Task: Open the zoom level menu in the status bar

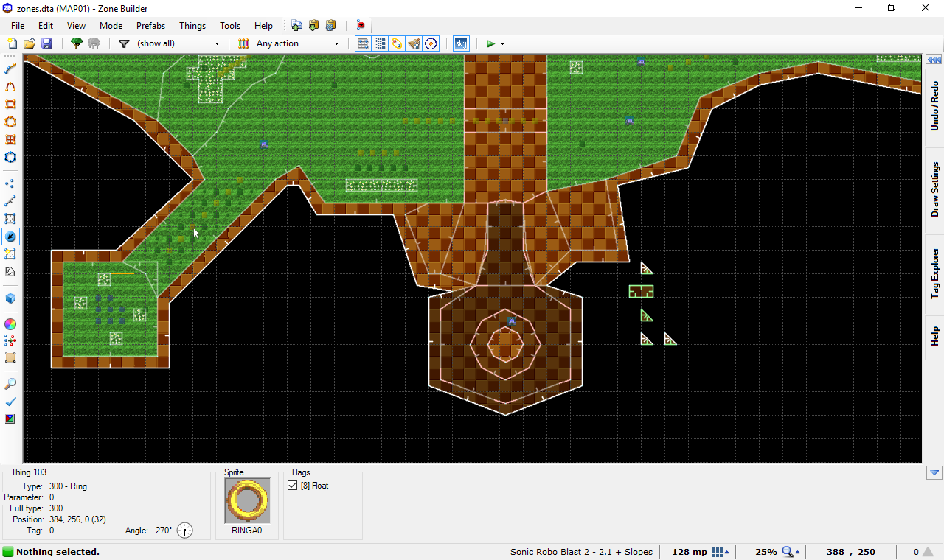Action: click(x=791, y=552)
